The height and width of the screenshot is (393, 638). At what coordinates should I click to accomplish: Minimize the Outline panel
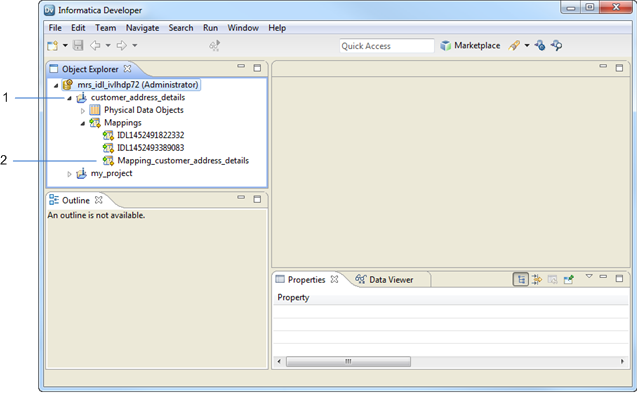click(x=241, y=197)
